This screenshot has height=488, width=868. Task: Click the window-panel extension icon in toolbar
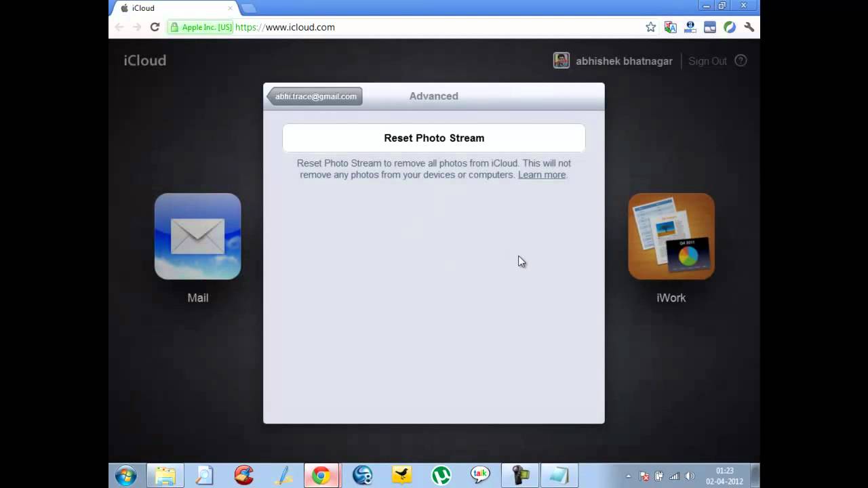pos(710,27)
